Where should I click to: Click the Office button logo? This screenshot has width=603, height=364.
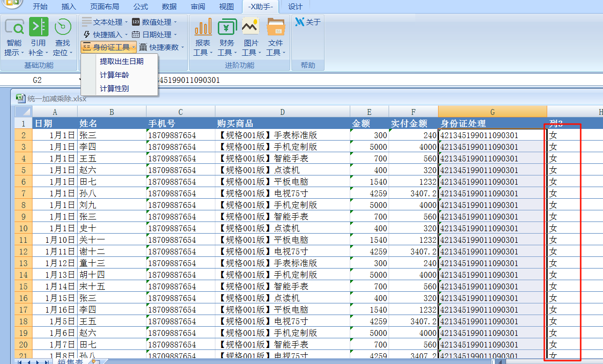coord(13,4)
